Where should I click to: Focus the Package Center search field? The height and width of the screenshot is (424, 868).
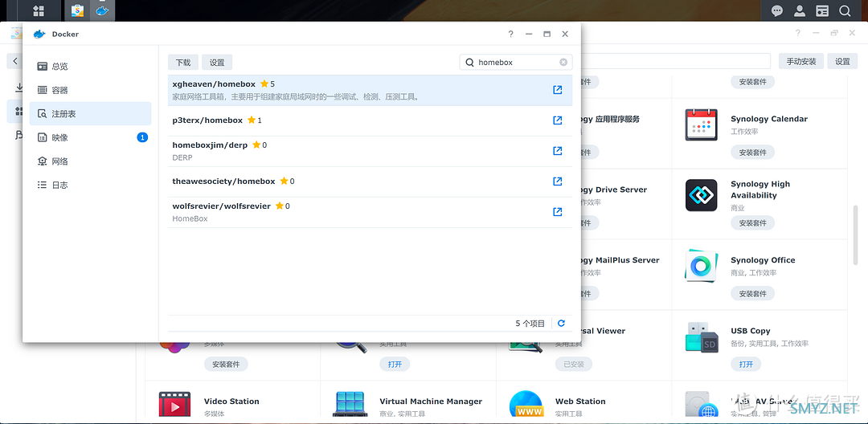[x=675, y=61]
